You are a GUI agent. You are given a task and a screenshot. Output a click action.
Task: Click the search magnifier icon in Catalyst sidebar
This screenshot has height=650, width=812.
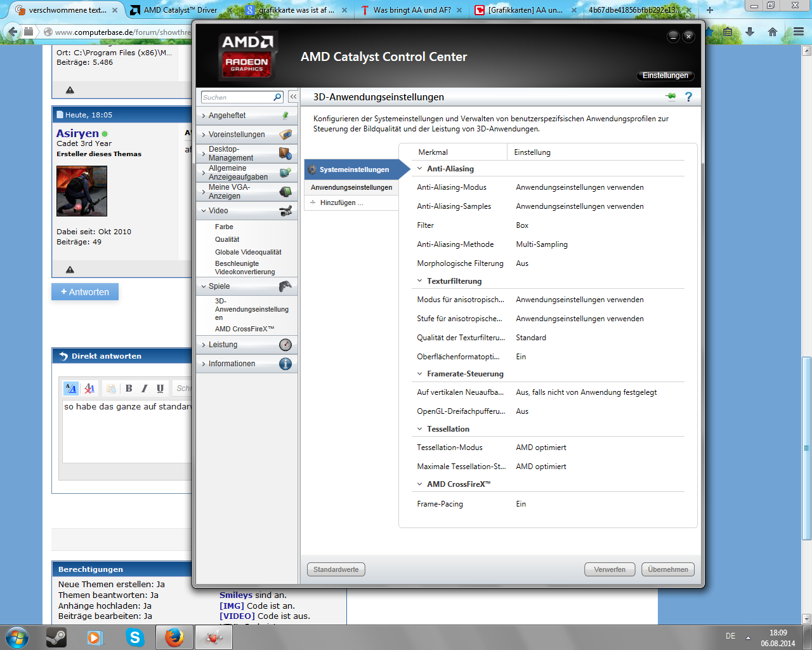(277, 97)
